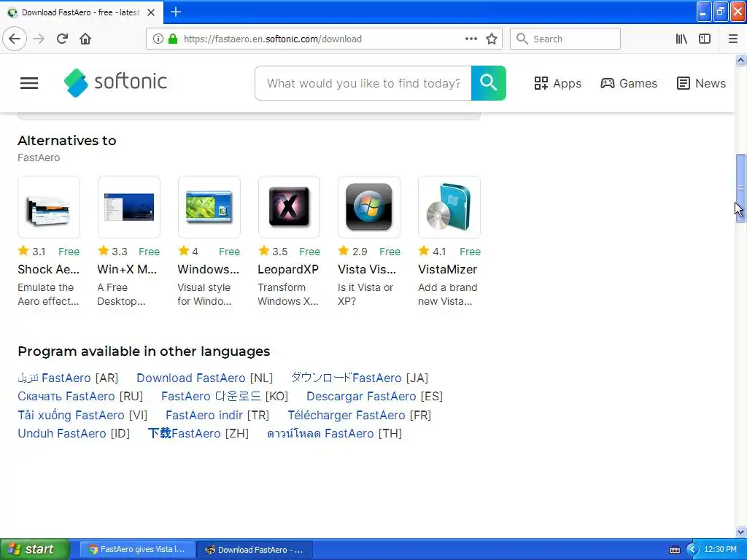Open the Windows Start menu
The image size is (747, 560).
click(x=34, y=549)
